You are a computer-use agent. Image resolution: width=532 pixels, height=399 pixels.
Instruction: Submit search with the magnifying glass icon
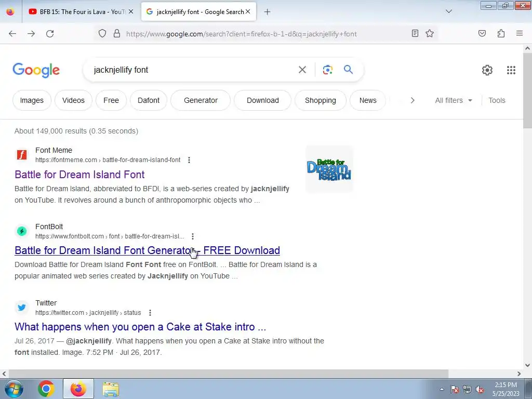click(348, 70)
